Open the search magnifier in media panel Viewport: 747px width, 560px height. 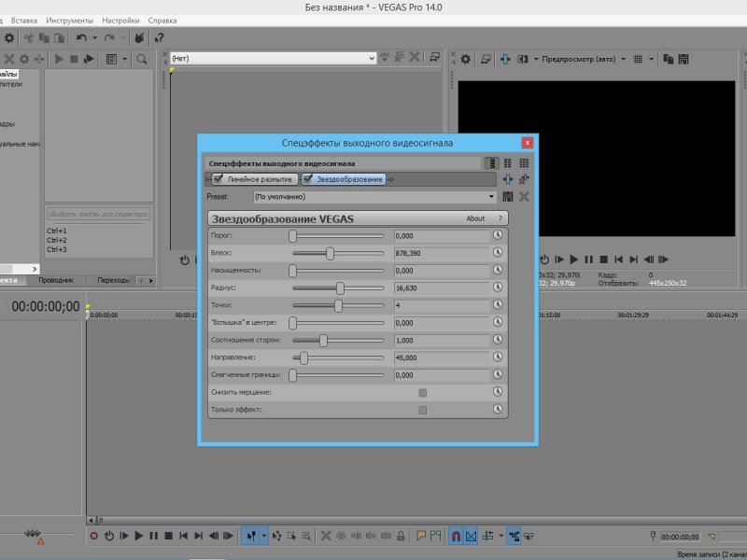(x=142, y=59)
